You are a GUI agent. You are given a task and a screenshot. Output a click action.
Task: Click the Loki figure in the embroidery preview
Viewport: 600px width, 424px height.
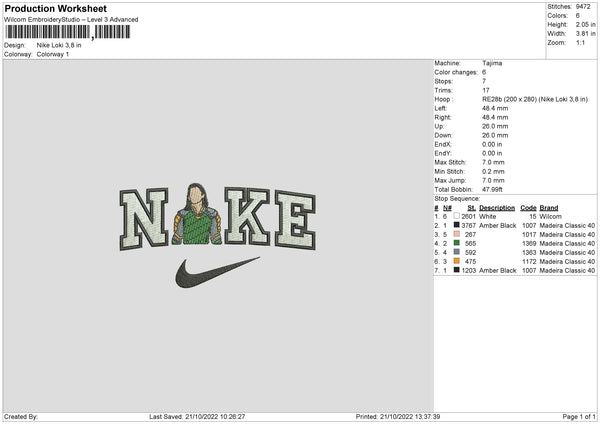[x=197, y=214]
